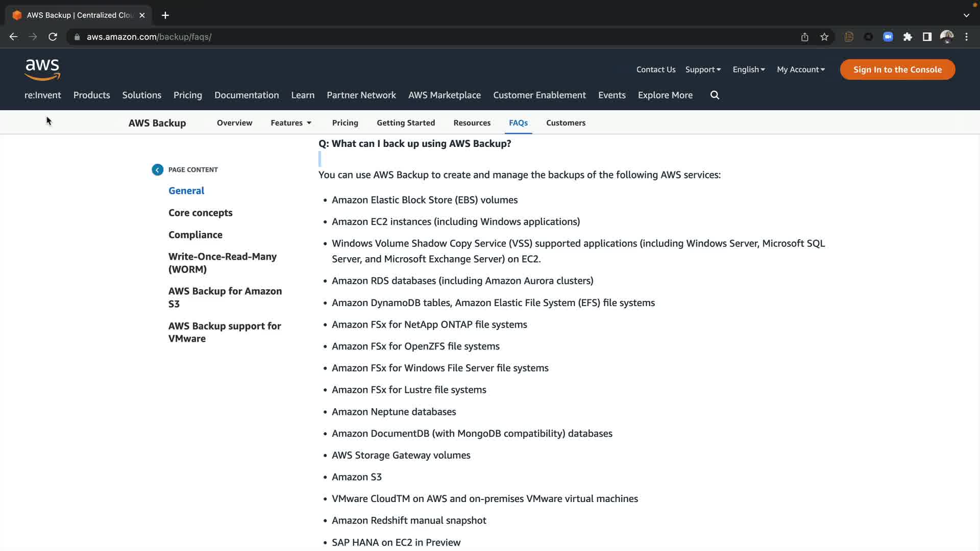Collapse Page Content with chevron circle icon
The height and width of the screenshot is (551, 980).
157,170
